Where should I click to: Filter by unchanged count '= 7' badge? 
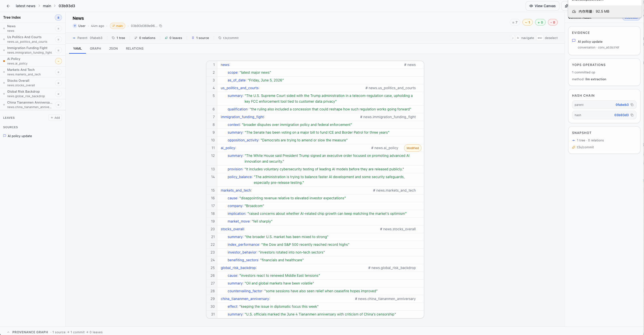point(515,22)
